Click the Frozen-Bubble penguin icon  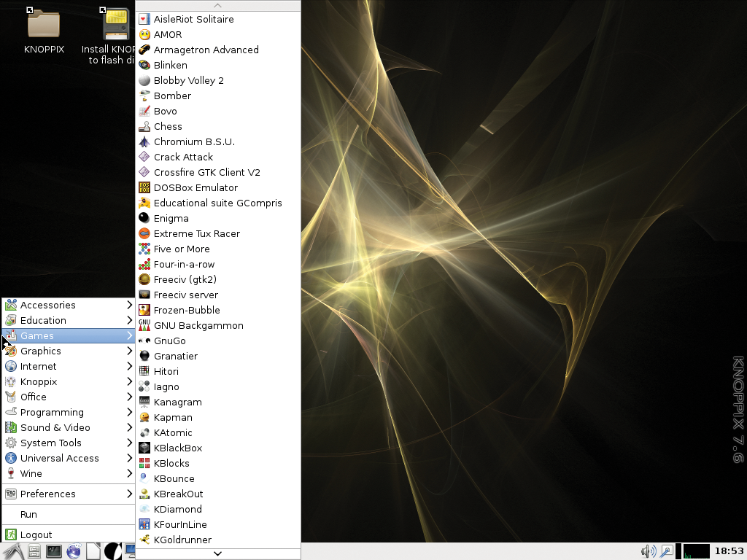click(144, 310)
